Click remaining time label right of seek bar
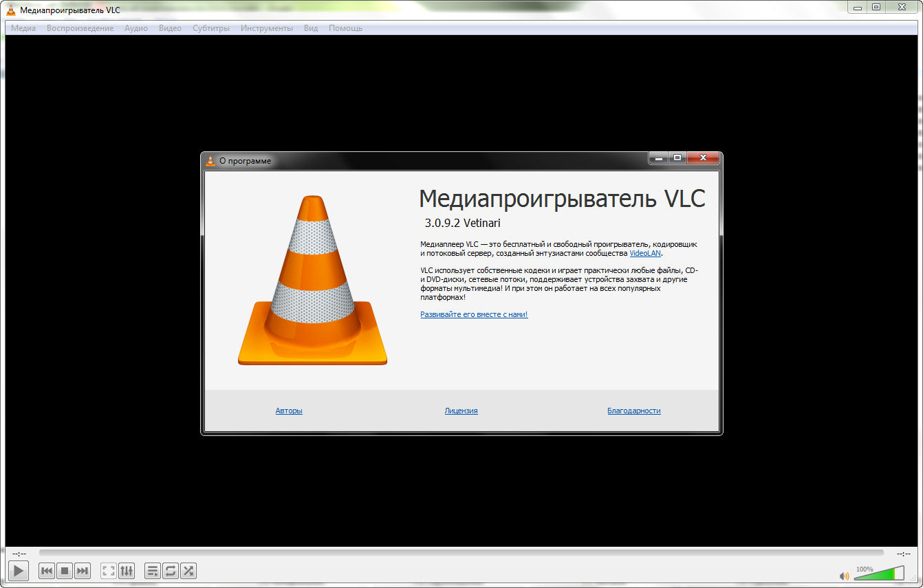Screen dimensions: 923x588 pyautogui.click(x=903, y=553)
